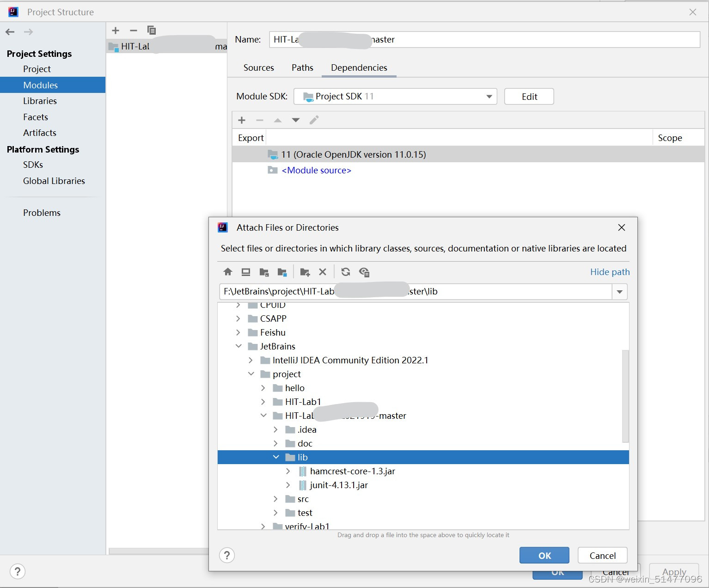The width and height of the screenshot is (709, 588).
Task: Navigate back arrow in Project Structure
Action: 10,32
